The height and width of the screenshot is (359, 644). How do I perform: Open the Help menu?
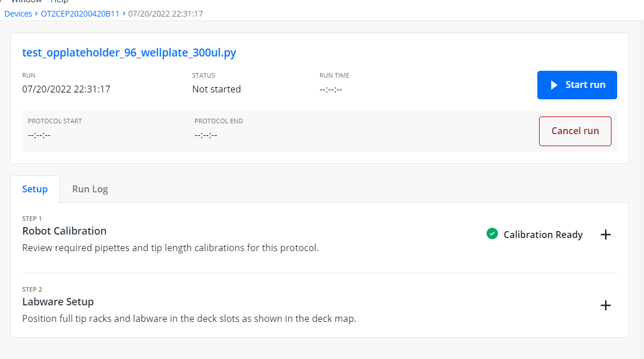click(59, 2)
